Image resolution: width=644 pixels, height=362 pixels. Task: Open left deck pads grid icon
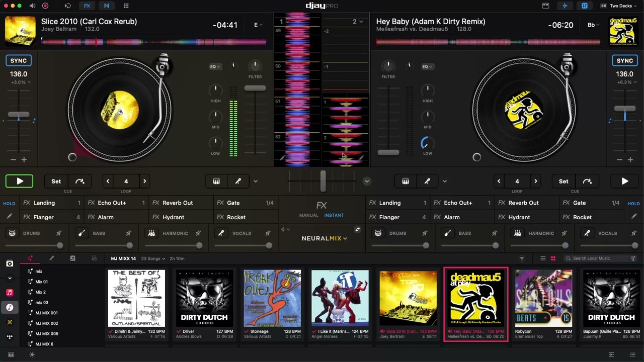tap(216, 182)
